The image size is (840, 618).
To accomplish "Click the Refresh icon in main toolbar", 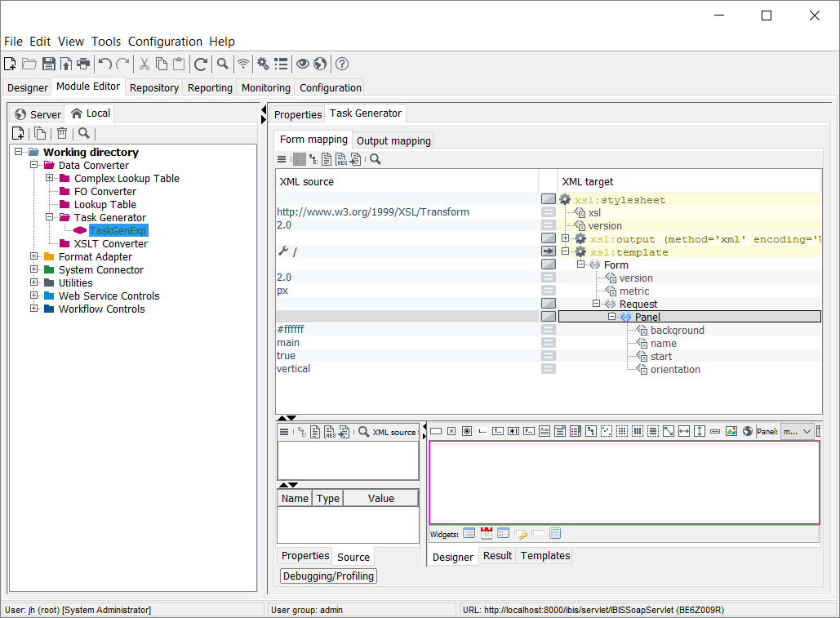I will pos(200,64).
